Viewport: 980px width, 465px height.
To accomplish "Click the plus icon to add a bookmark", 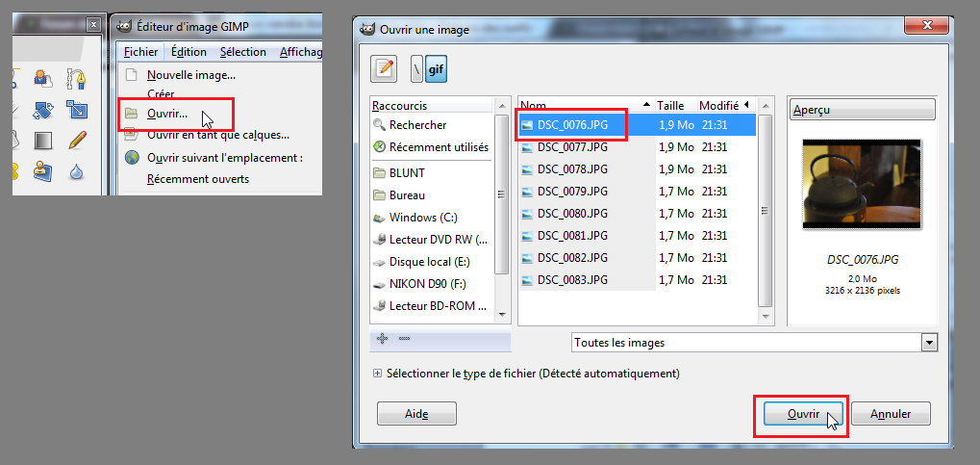I will pos(382,338).
